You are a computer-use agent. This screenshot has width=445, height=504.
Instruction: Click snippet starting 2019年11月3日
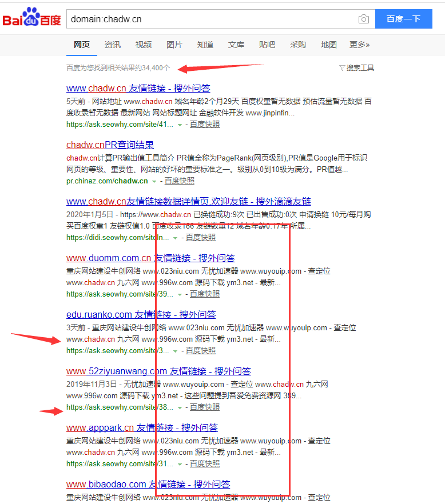(197, 390)
